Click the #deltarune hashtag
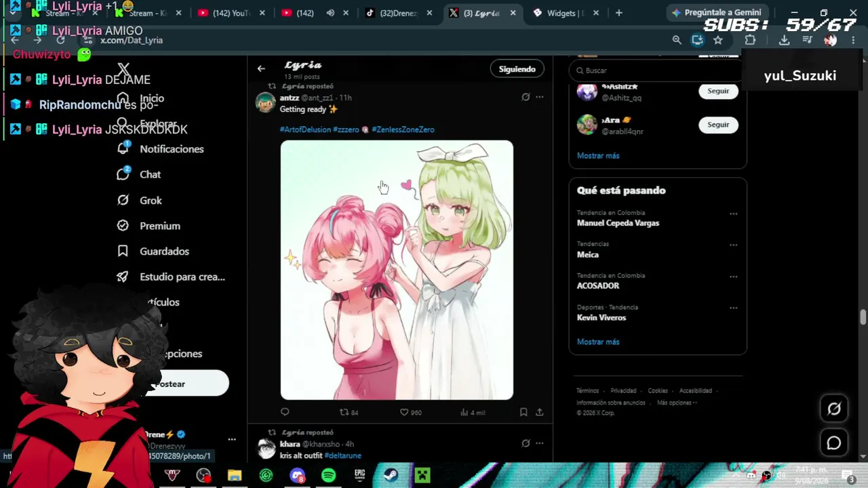Image resolution: width=868 pixels, height=488 pixels. pyautogui.click(x=342, y=455)
